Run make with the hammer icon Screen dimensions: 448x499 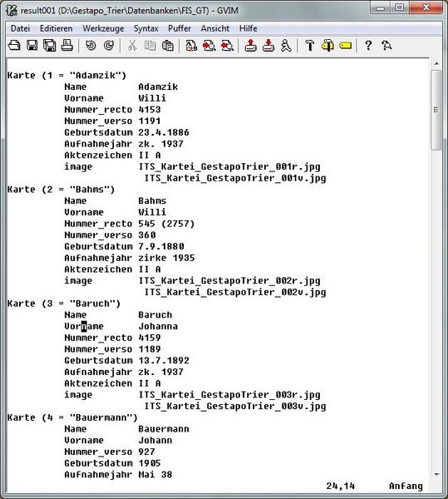(310, 46)
